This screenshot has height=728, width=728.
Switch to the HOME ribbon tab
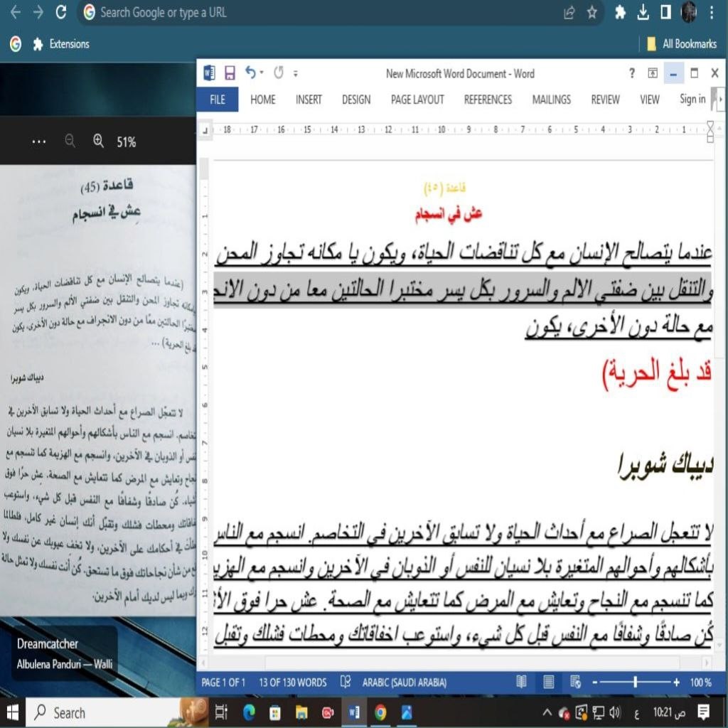(x=263, y=100)
